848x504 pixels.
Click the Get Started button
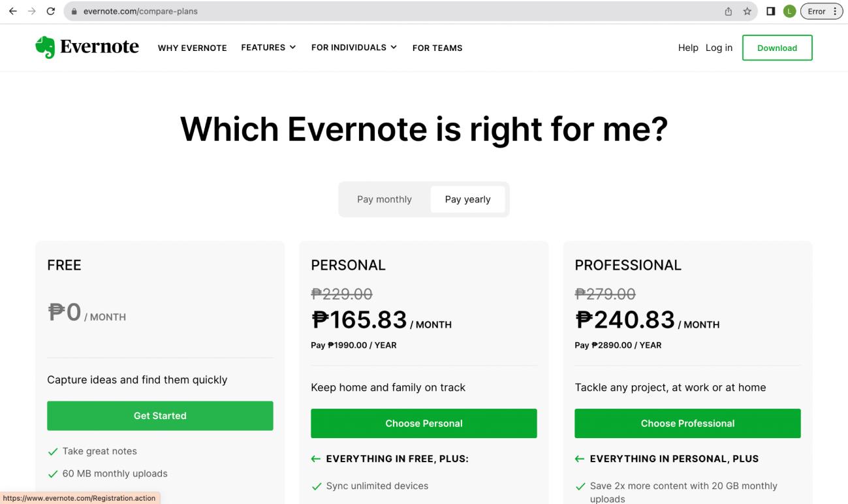(160, 416)
